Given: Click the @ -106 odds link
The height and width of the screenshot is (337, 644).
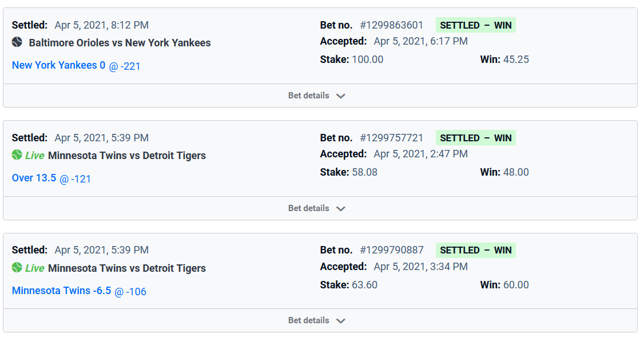Looking at the screenshot, I should pos(130,292).
